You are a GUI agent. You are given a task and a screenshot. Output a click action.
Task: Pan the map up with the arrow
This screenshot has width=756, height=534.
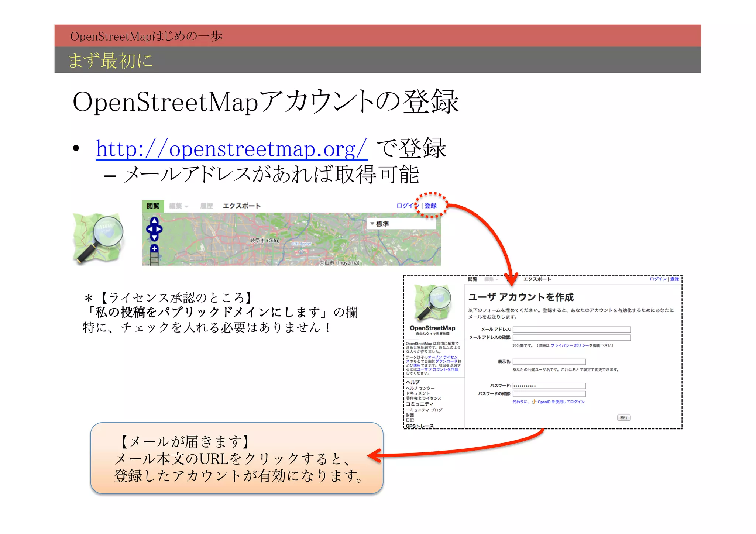[x=154, y=221]
